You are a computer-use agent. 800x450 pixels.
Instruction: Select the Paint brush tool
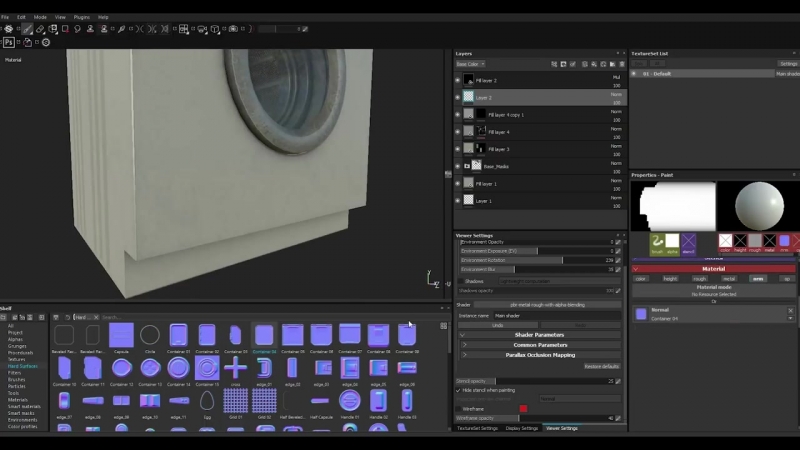click(x=28, y=29)
